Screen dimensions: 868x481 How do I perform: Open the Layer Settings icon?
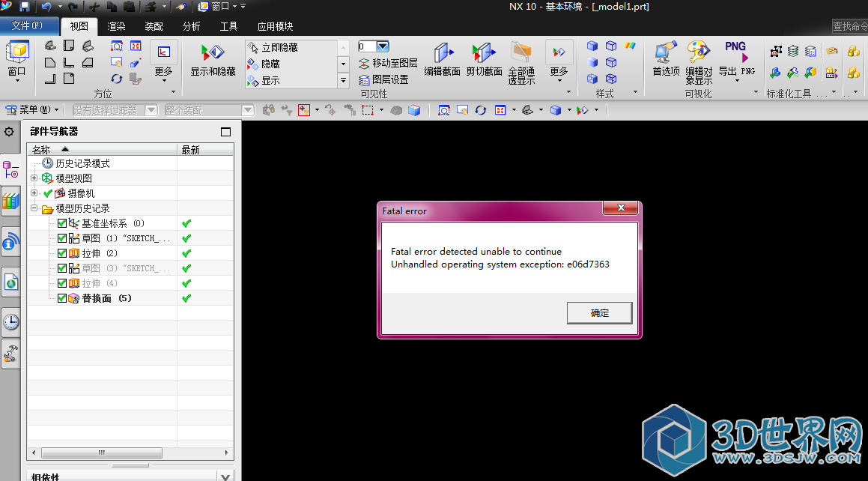point(383,79)
